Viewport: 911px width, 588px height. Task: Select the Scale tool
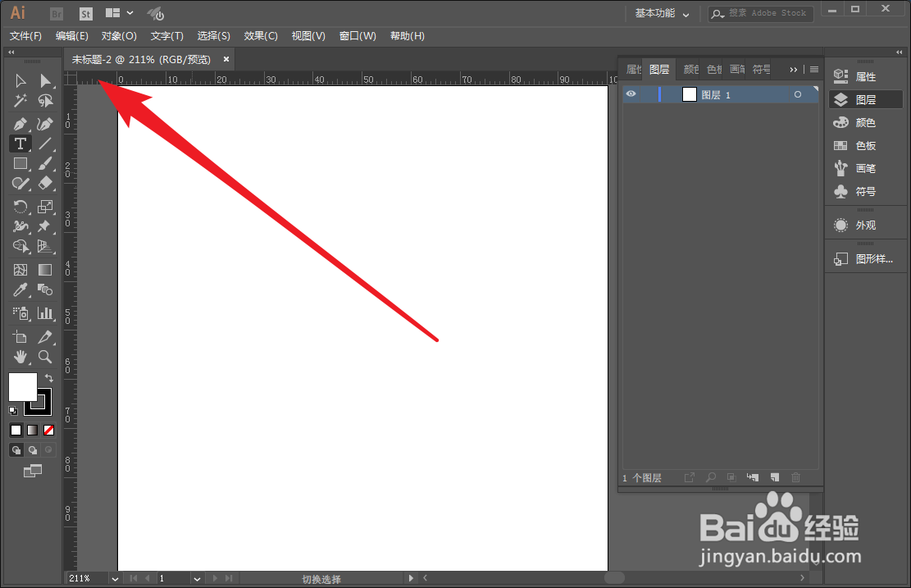click(x=45, y=207)
